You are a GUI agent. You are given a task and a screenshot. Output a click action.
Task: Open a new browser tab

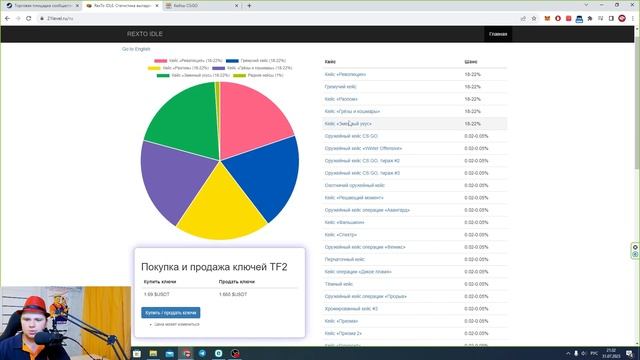[249, 6]
